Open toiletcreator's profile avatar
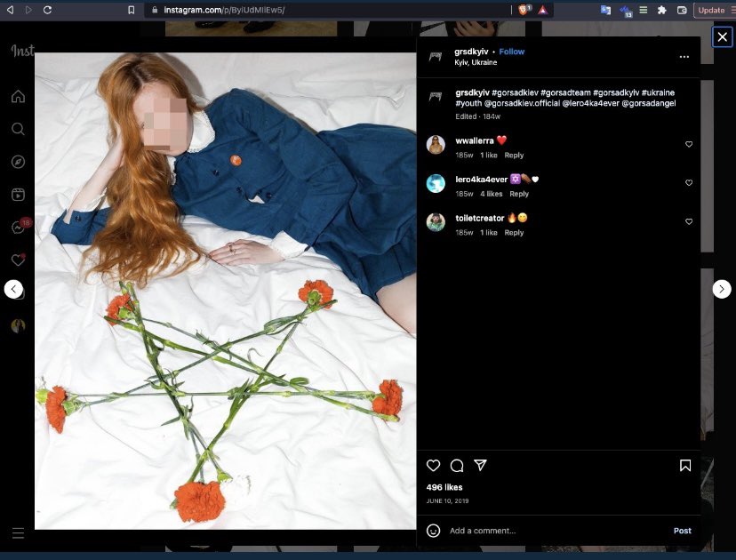Image resolution: width=736 pixels, height=560 pixels. tap(436, 222)
